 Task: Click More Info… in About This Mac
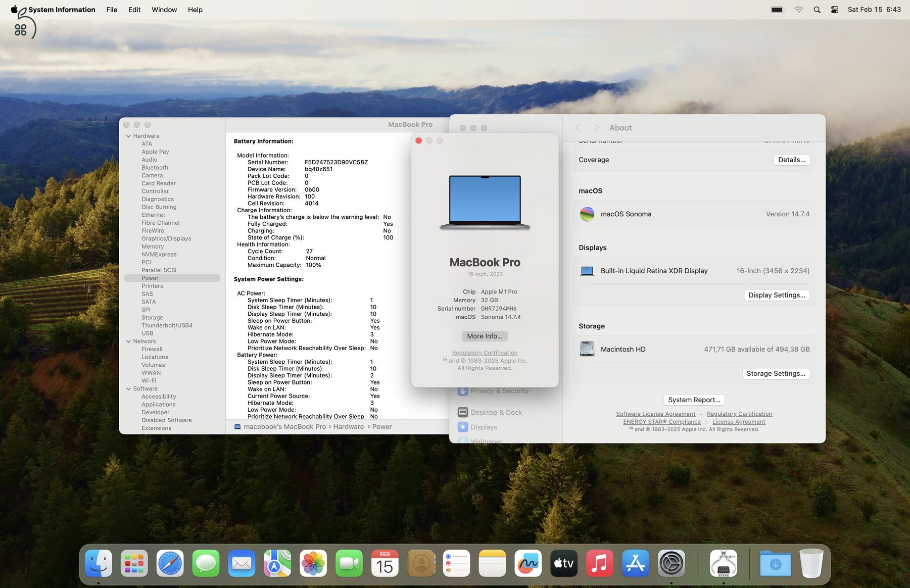tap(485, 336)
